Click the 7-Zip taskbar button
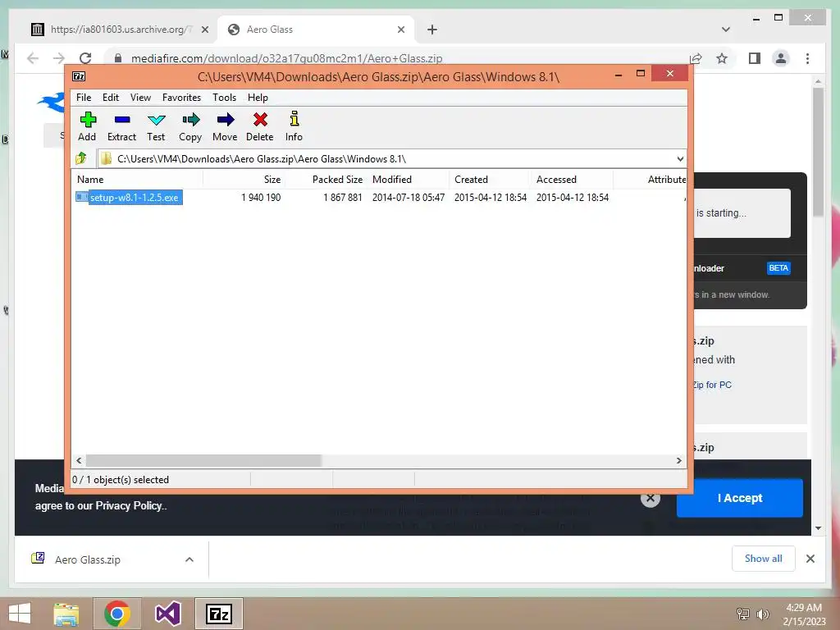Viewport: 840px width, 630px height. pos(218,614)
